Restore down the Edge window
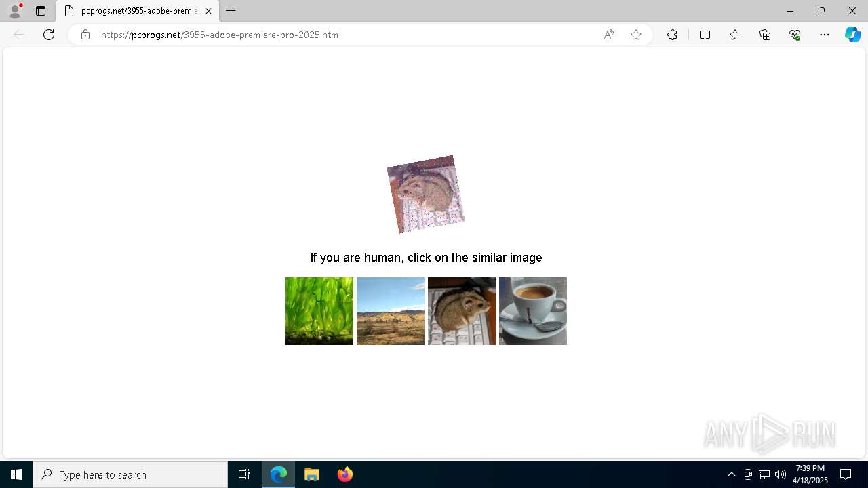Screen dimensions: 868x488 click(x=821, y=11)
